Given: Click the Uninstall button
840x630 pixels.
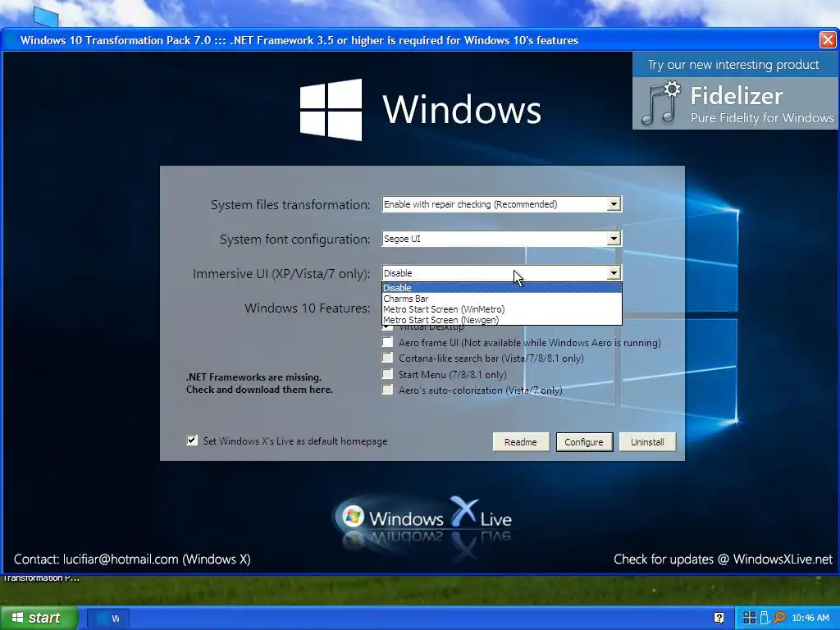Looking at the screenshot, I should coord(647,442).
